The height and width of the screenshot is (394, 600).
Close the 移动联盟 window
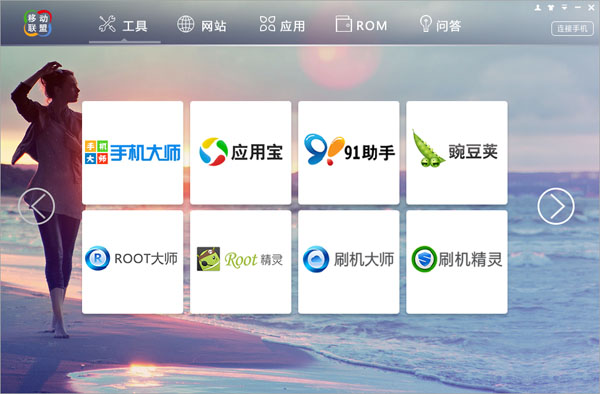coord(591,7)
